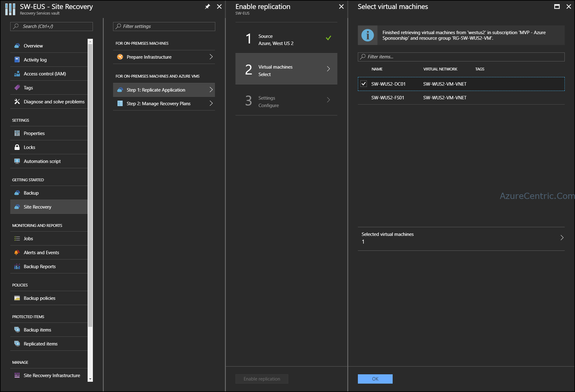Expand Prepare Infrastructure chevron
Screen dimensions: 575x392
pos(211,57)
